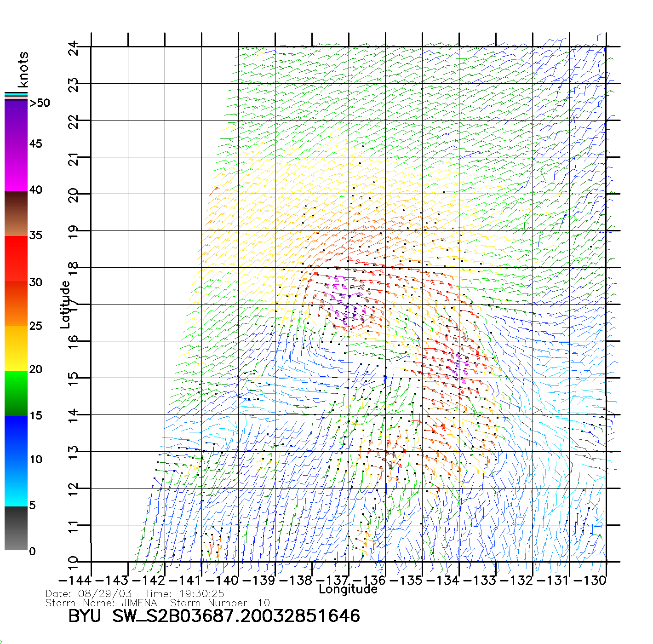Select the Latitude axis title
This screenshot has height=644, width=653.
tap(65, 304)
